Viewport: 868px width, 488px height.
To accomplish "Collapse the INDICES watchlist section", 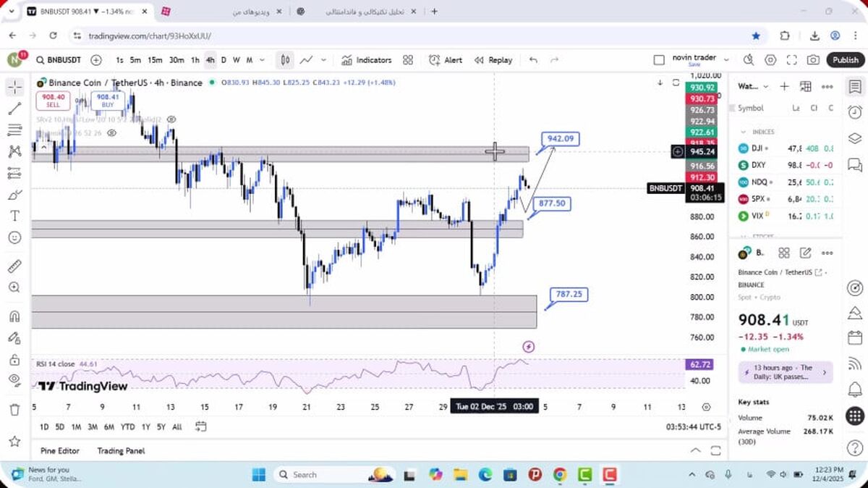I will point(743,132).
